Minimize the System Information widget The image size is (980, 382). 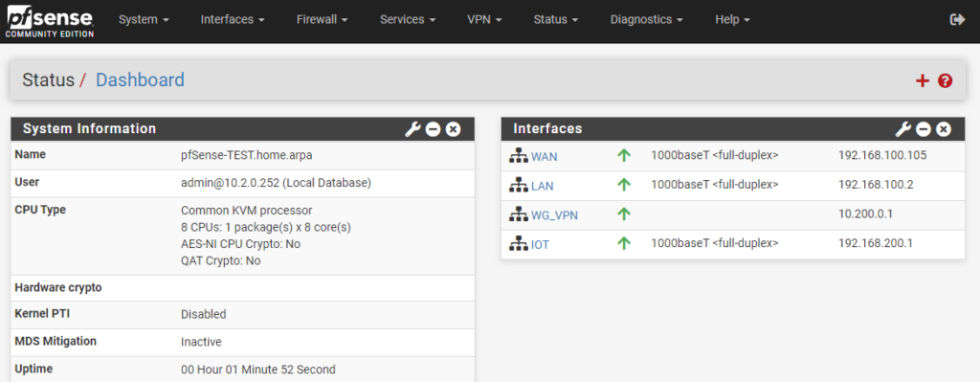pyautogui.click(x=433, y=129)
